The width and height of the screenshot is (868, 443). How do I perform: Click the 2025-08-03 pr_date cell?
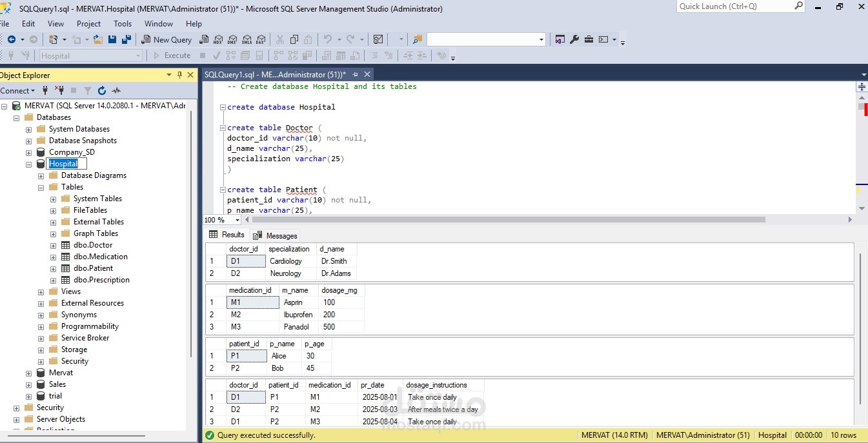pos(381,409)
